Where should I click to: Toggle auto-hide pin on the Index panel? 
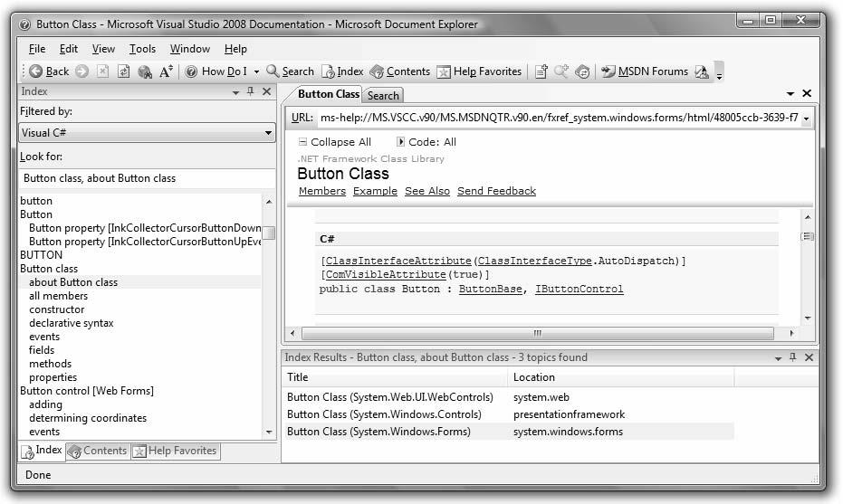coord(251,91)
